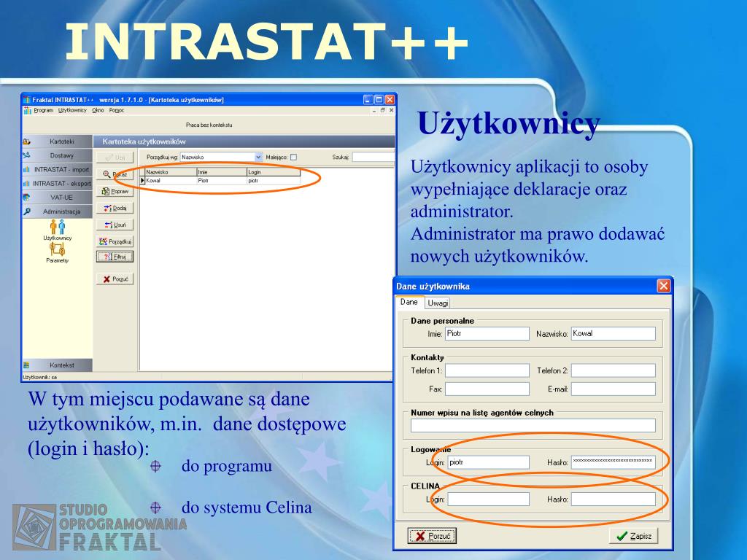Switch to the Uwagi tab in dialog
The image size is (747, 560).
tap(438, 303)
